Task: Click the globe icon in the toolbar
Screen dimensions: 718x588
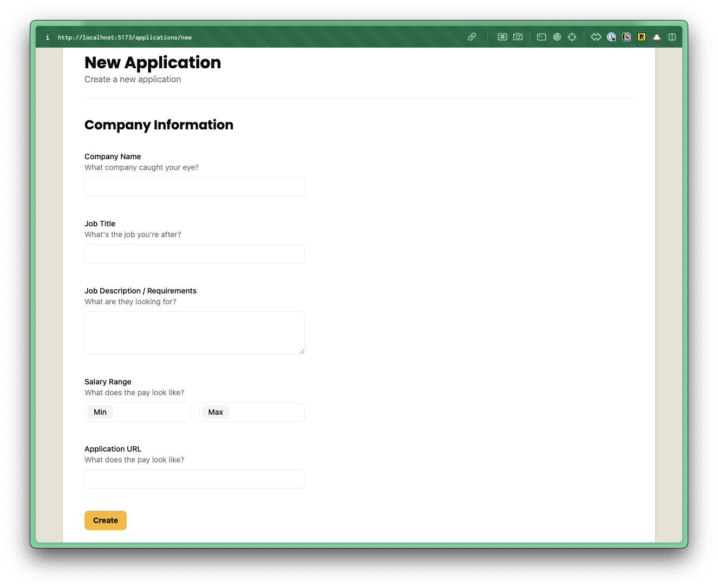Action: click(557, 37)
